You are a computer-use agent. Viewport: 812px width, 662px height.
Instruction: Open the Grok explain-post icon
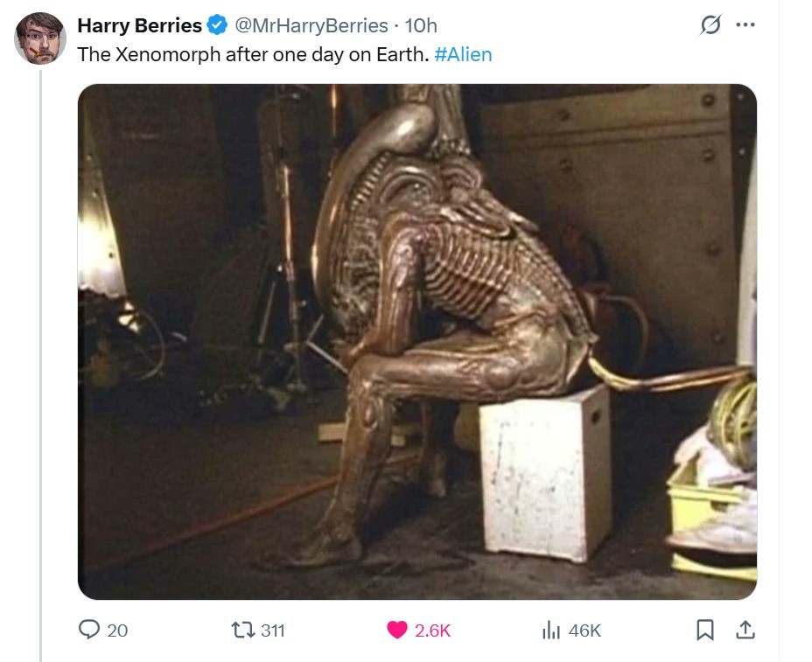click(x=710, y=24)
